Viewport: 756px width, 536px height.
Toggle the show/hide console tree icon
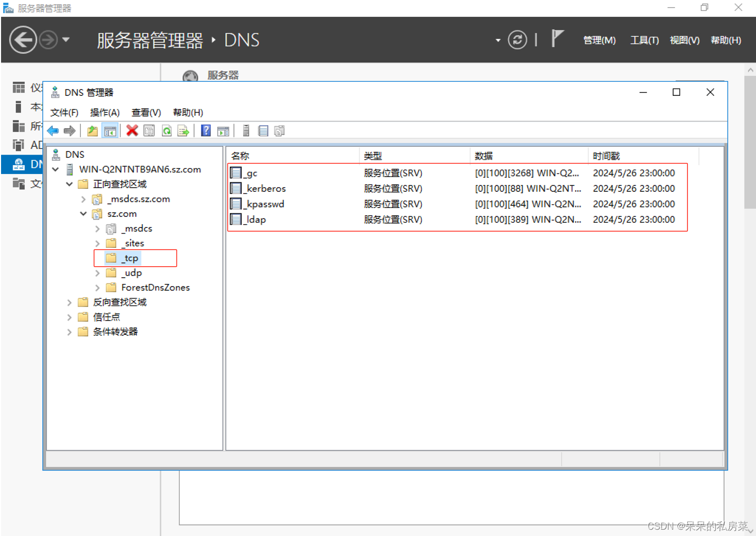110,131
